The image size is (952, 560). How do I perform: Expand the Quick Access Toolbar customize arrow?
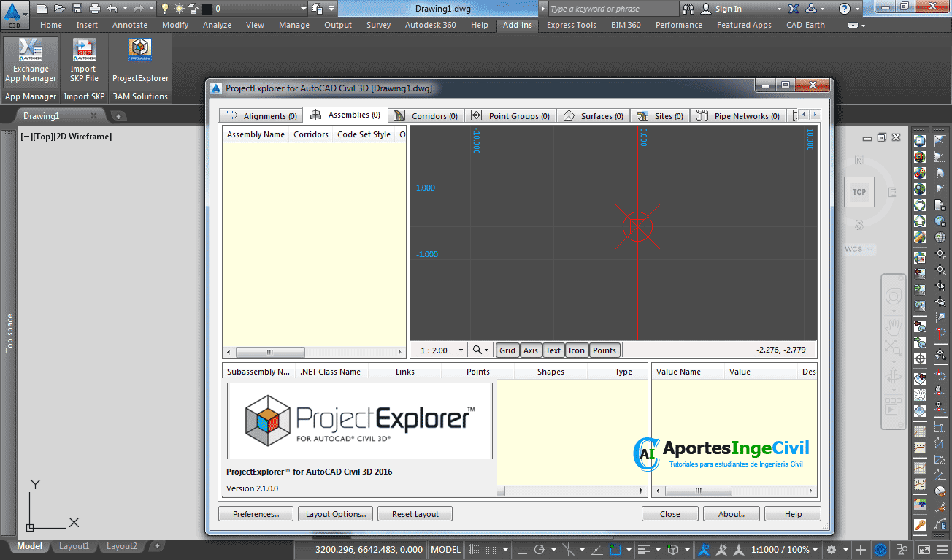coord(331,9)
